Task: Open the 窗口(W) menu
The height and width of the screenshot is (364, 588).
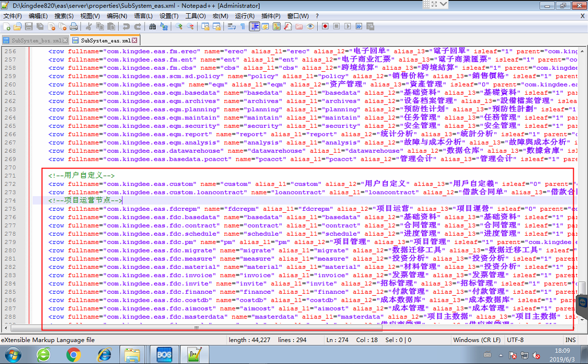Action: pyautogui.click(x=298, y=16)
